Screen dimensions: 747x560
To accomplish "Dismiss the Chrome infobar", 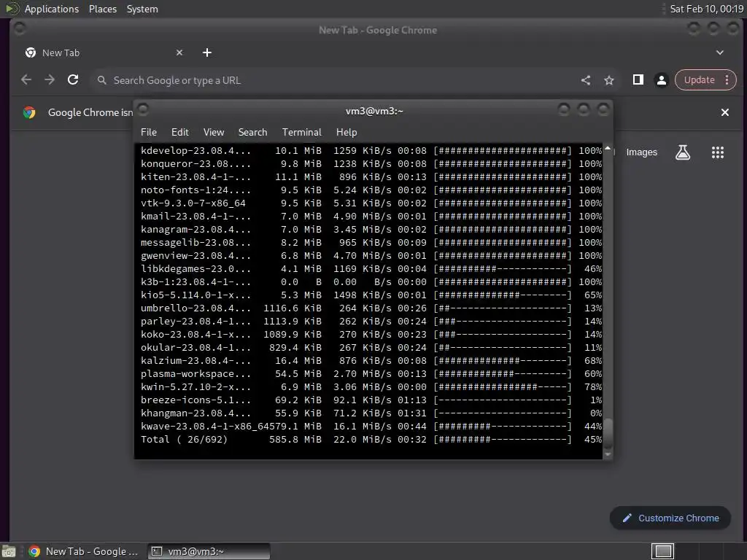I will 724,112.
